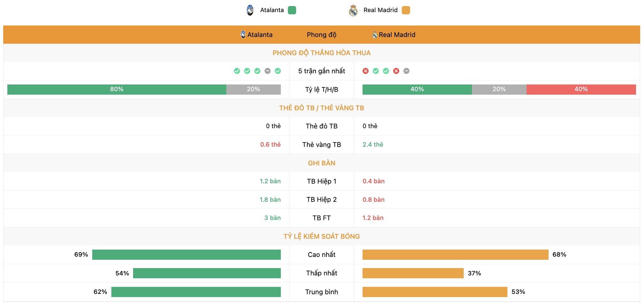644x306 pixels.
Task: Click the Thấp nhất row label
Action: (x=321, y=273)
